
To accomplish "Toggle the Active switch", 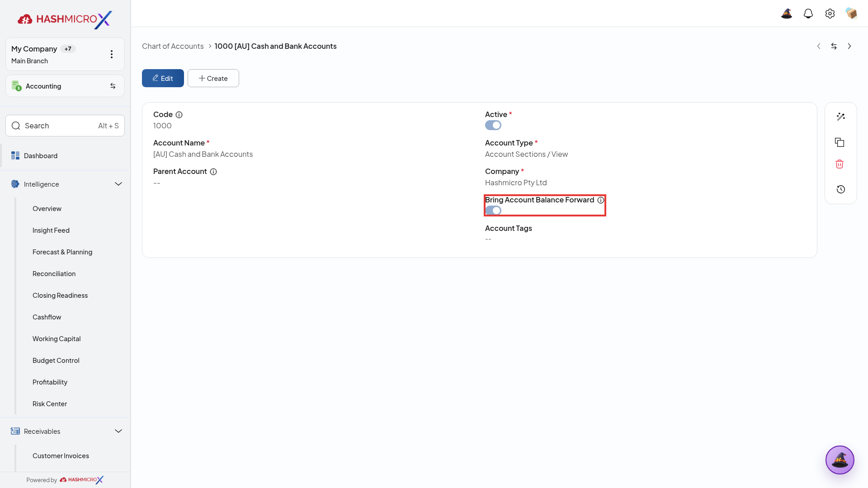I will (x=493, y=125).
